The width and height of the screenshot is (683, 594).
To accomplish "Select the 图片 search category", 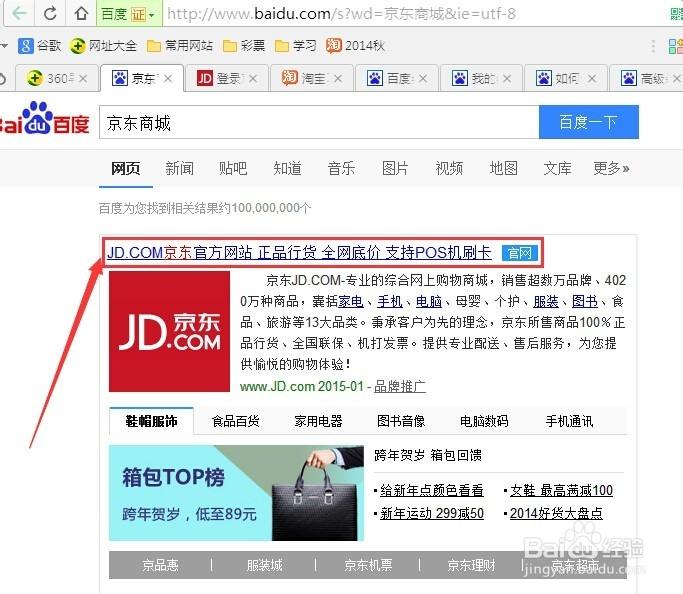I will click(x=395, y=168).
